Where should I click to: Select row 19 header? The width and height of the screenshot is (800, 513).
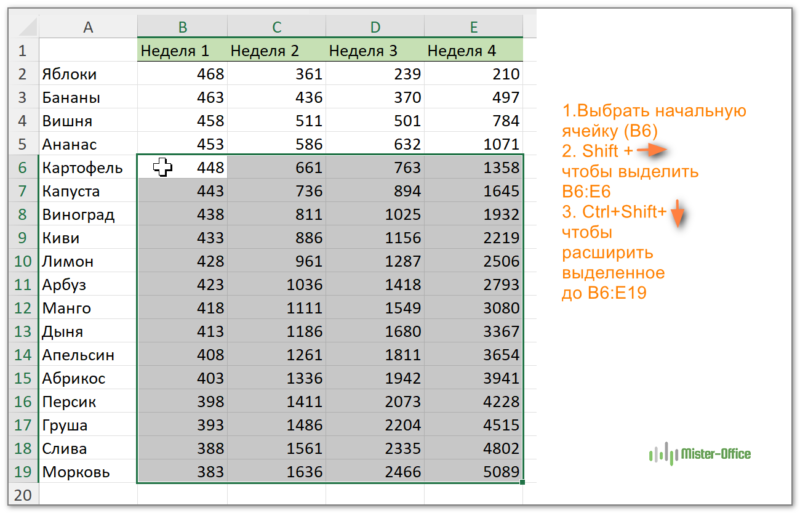tap(20, 472)
